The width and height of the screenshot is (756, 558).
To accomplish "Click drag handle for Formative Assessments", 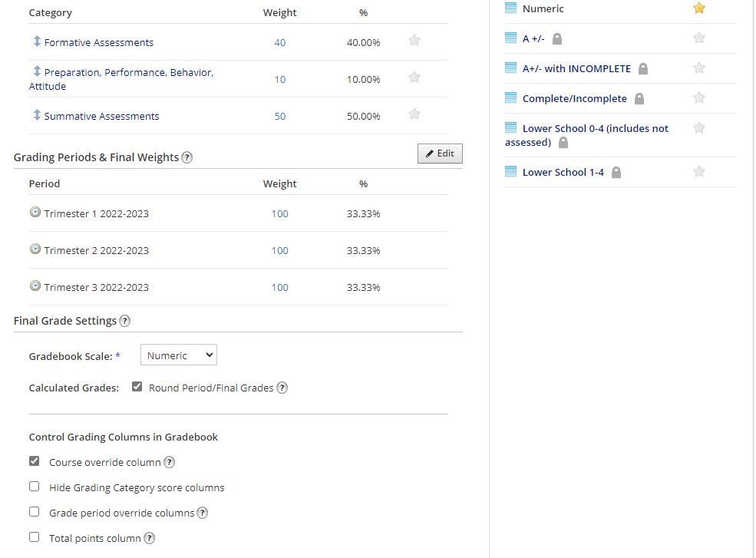I will pos(36,41).
